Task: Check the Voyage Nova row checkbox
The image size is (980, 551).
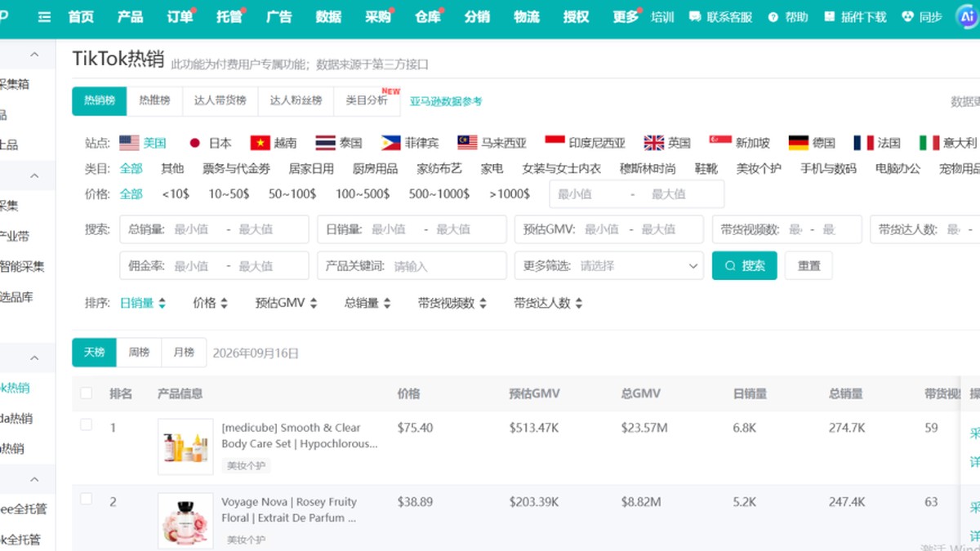Action: click(x=87, y=499)
